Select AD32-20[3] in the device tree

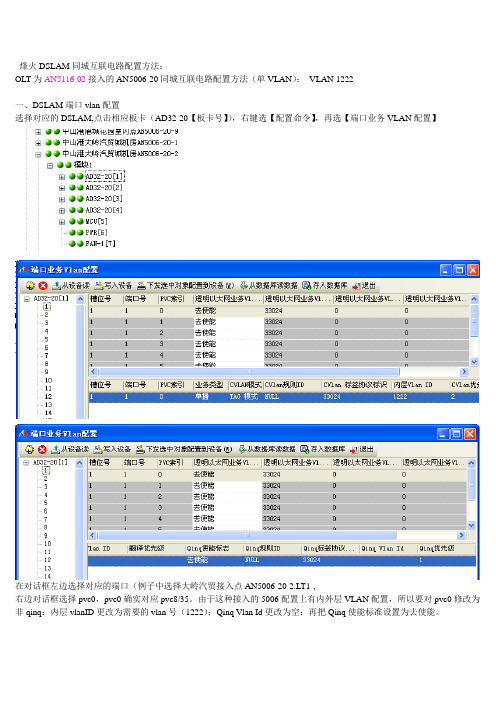(104, 199)
